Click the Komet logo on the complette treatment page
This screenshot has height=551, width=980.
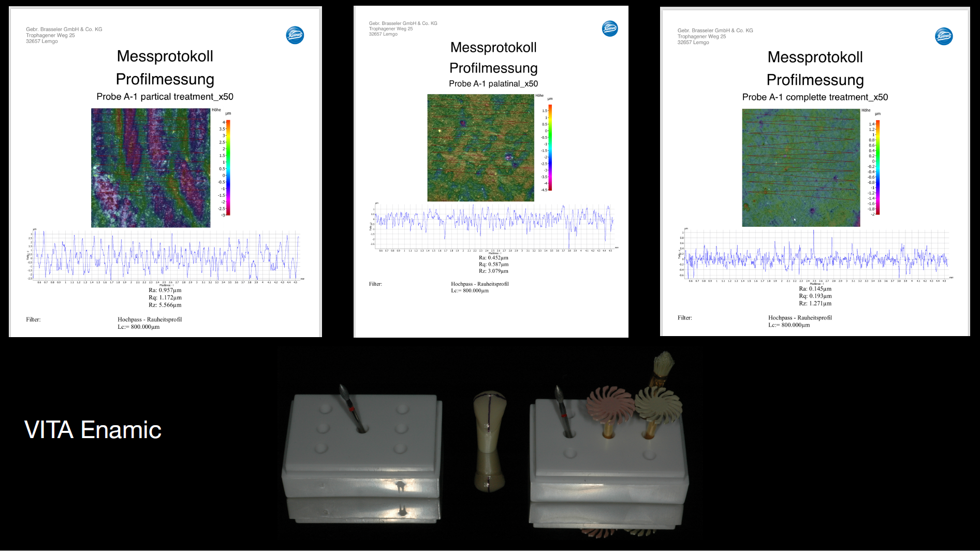point(944,36)
